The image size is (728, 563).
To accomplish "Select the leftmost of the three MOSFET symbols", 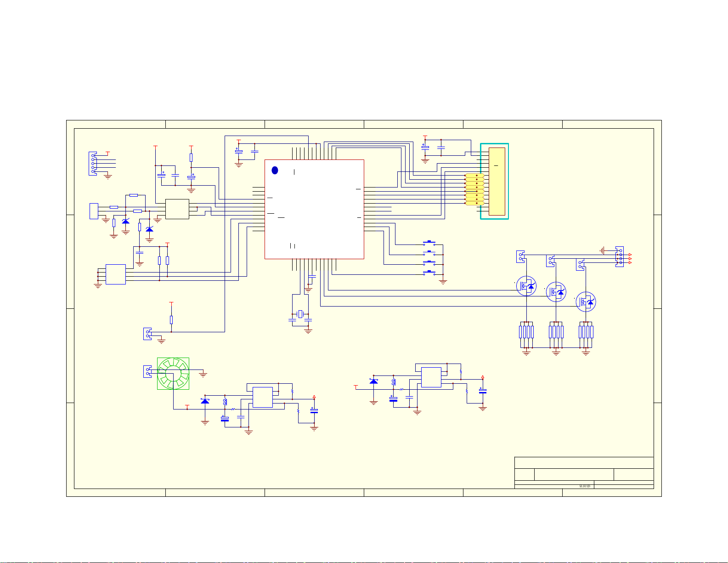I will click(x=526, y=286).
